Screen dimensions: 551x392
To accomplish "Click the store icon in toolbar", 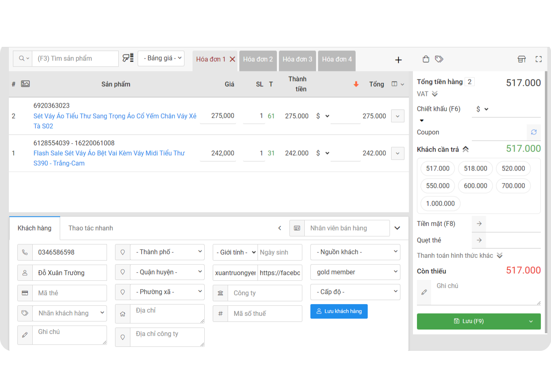I will coord(522,59).
